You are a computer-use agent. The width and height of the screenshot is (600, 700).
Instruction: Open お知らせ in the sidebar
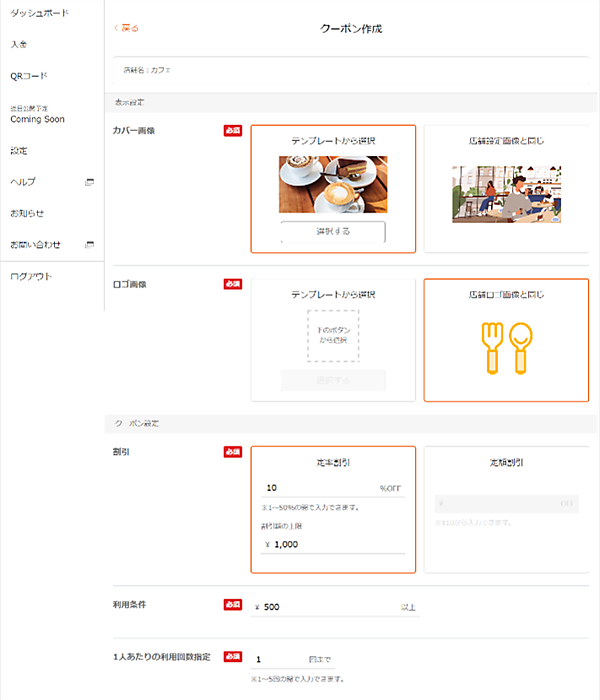click(27, 213)
